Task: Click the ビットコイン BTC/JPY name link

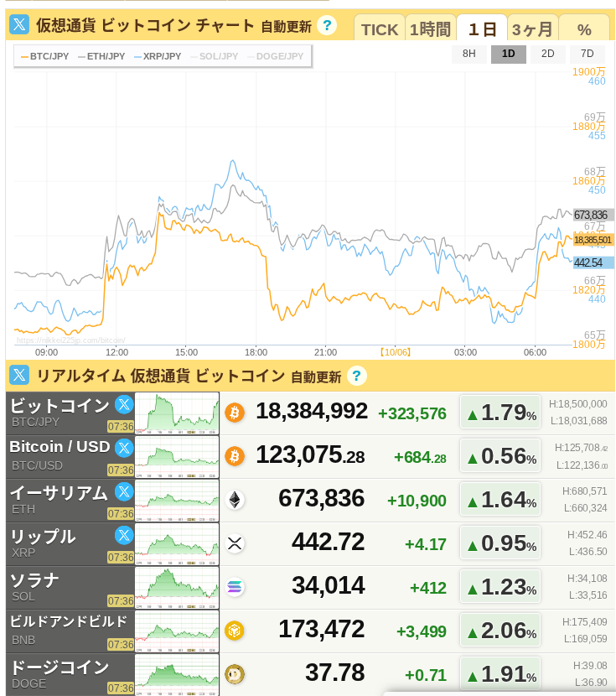Action: (59, 406)
